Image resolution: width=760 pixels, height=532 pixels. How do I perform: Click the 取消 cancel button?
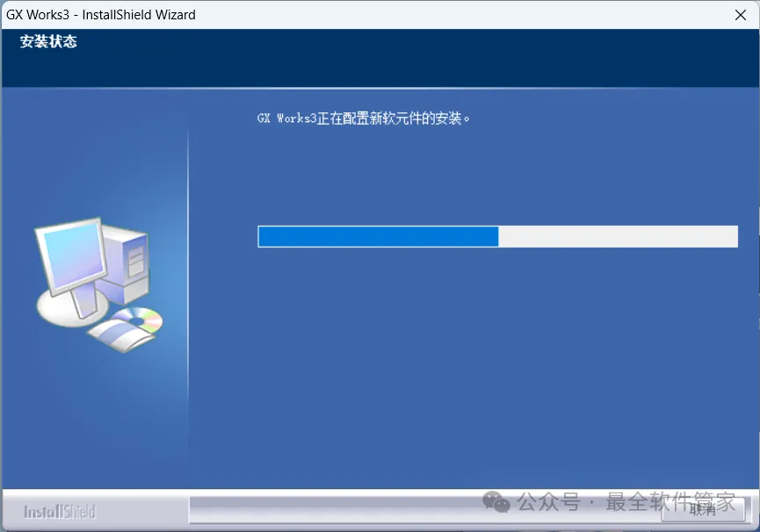click(x=703, y=509)
